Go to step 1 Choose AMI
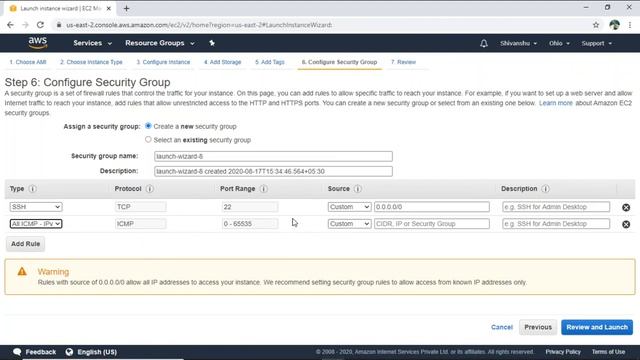The image size is (640, 360). click(28, 62)
